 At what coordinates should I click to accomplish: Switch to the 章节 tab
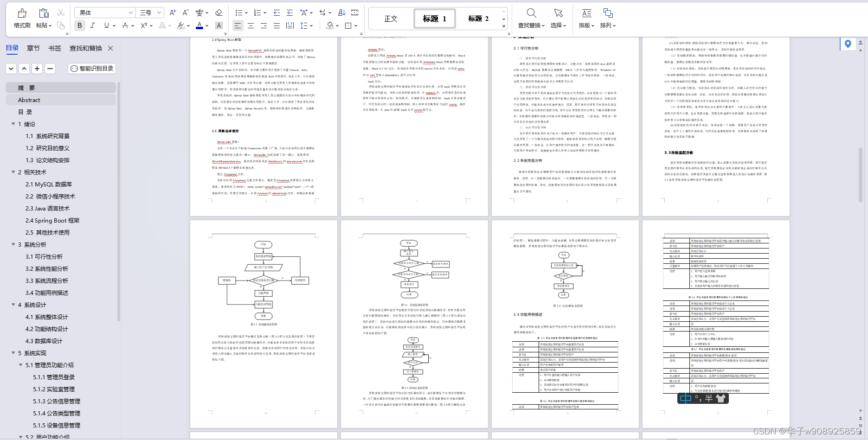[33, 48]
